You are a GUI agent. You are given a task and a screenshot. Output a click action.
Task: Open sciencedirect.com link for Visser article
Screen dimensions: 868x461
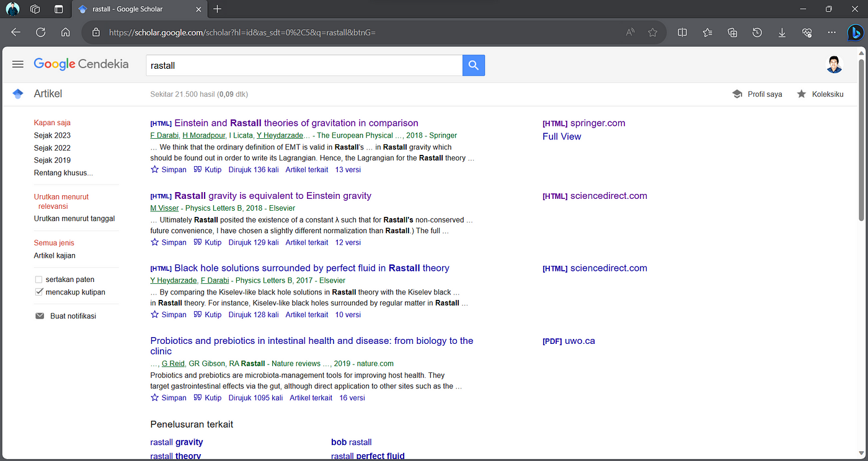pyautogui.click(x=595, y=196)
